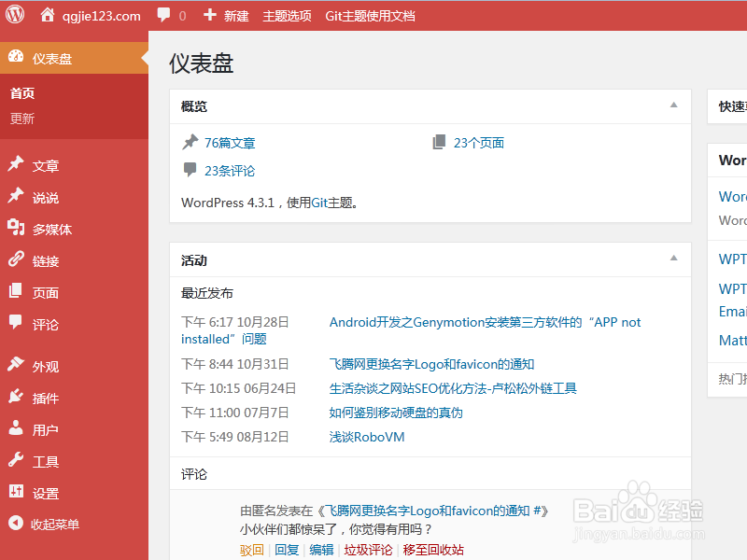Click the pin icon next to 文章
The height and width of the screenshot is (560, 747).
(x=16, y=164)
